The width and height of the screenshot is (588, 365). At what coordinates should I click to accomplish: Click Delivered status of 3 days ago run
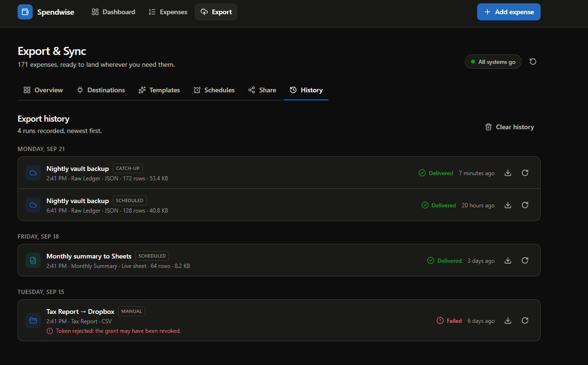[x=444, y=260]
